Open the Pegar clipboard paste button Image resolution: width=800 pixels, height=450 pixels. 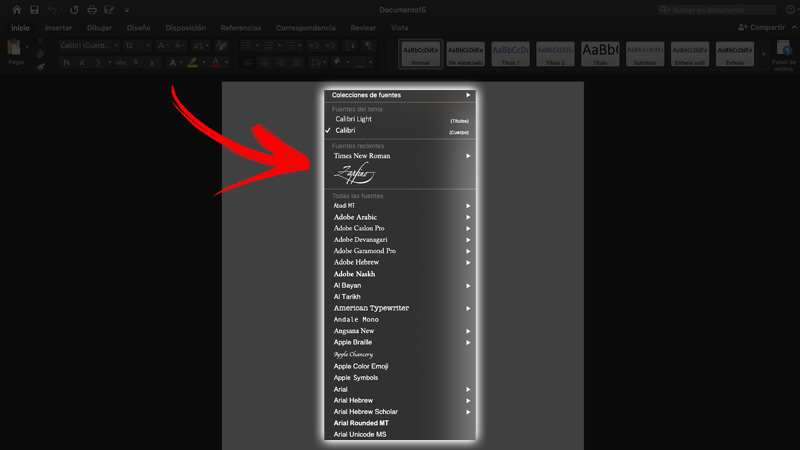point(14,52)
